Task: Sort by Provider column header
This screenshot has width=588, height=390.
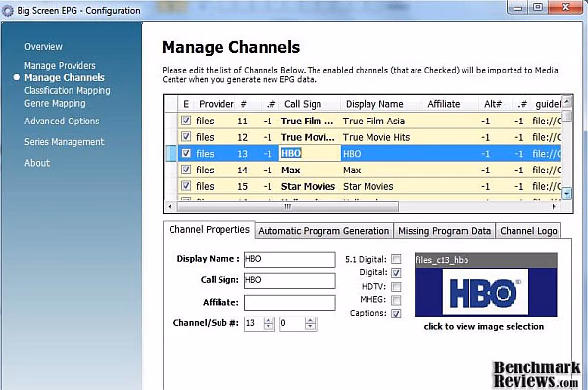Action: 216,104
